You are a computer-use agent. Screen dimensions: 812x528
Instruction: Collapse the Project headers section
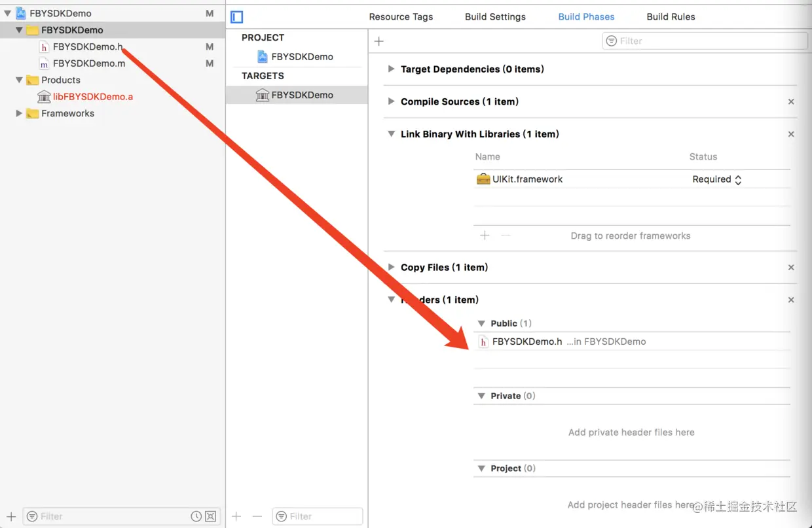[481, 468]
